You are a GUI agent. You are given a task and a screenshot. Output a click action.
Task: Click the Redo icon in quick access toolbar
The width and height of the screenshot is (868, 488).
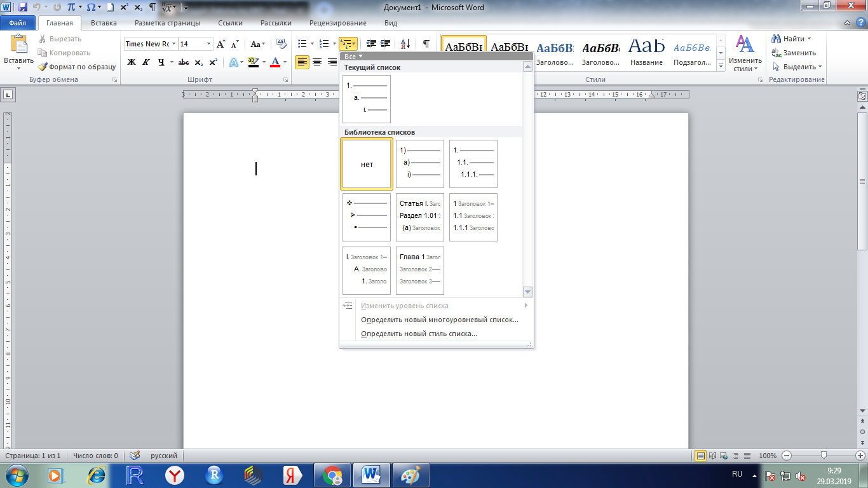[x=57, y=8]
